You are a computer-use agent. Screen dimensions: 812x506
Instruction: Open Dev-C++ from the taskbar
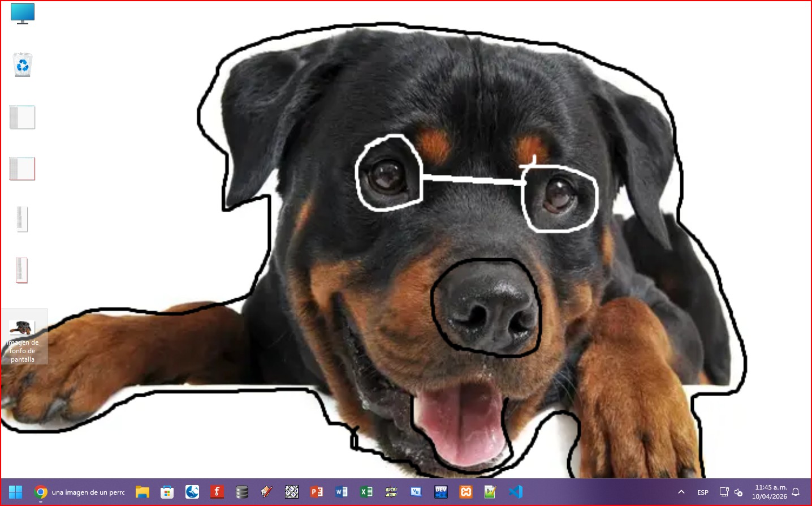click(441, 492)
